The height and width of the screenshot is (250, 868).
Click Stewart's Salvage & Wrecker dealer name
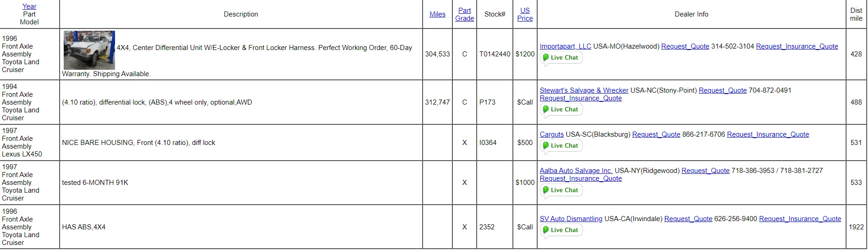coord(584,90)
